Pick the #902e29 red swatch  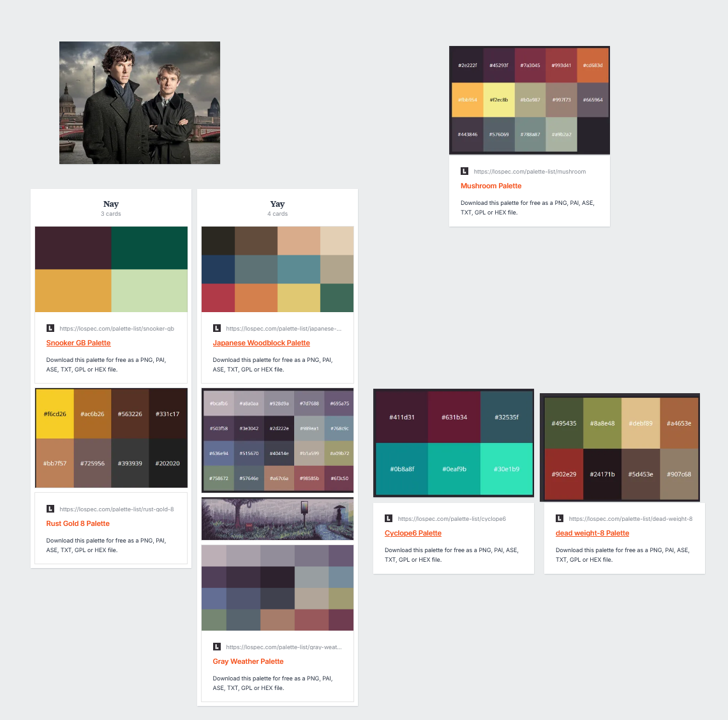click(x=564, y=474)
